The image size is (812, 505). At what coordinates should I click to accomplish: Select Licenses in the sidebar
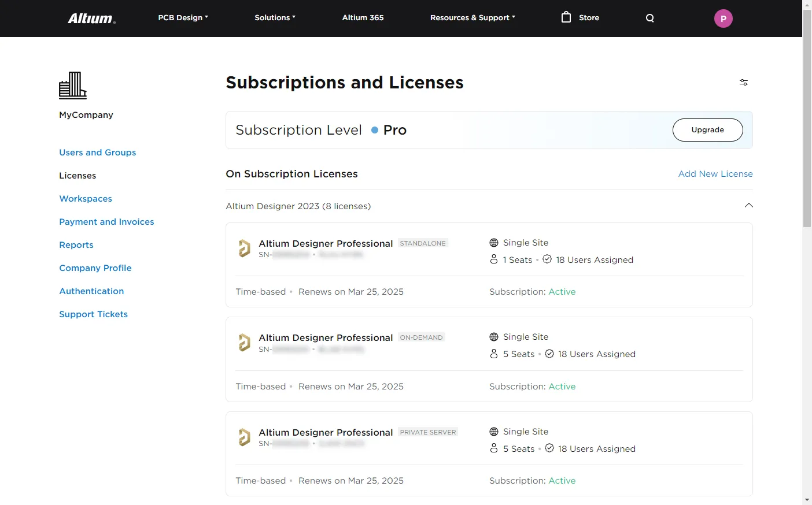[77, 176]
